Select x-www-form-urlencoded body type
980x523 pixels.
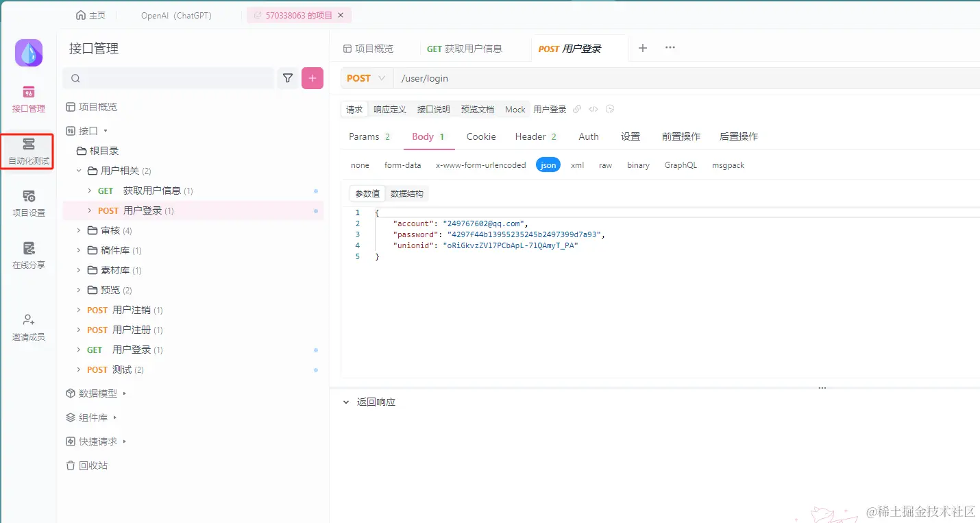(481, 165)
